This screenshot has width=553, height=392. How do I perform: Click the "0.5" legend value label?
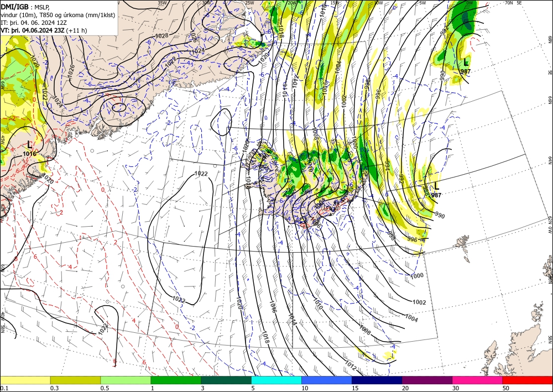point(105,388)
